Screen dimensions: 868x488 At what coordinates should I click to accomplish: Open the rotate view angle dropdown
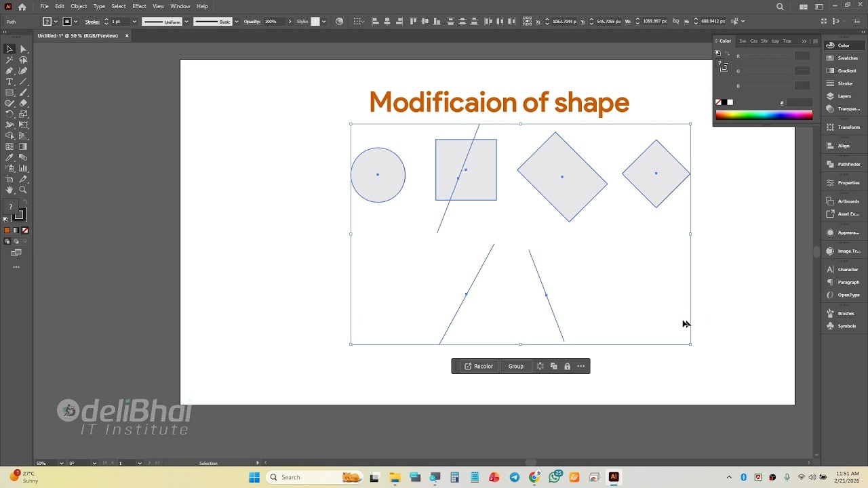[94, 463]
